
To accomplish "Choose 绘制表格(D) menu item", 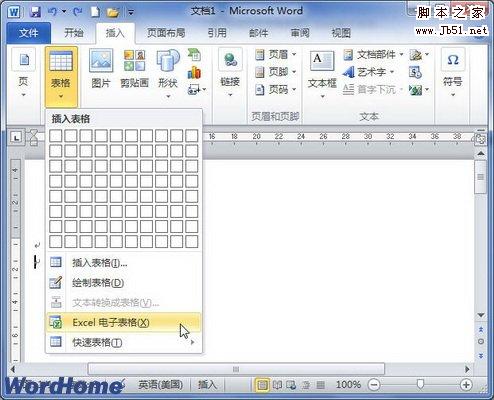I will [123, 283].
